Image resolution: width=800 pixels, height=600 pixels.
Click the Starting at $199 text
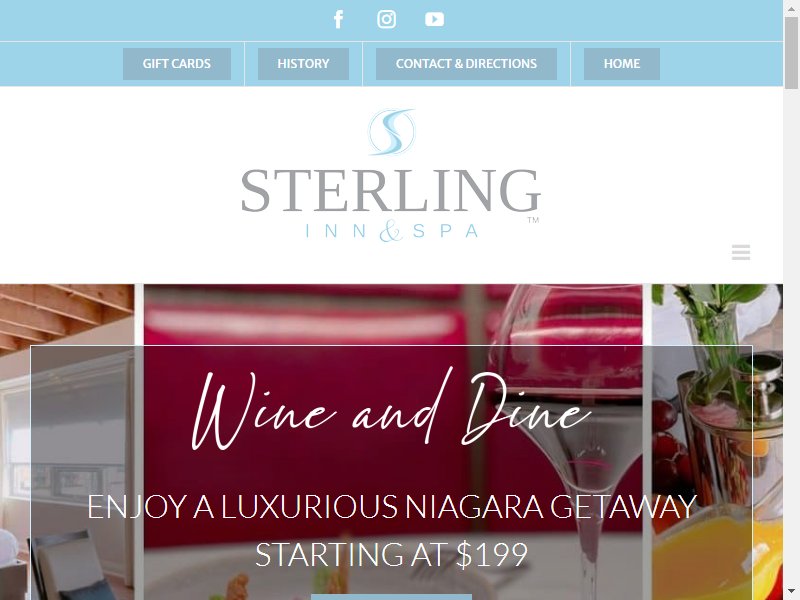391,555
